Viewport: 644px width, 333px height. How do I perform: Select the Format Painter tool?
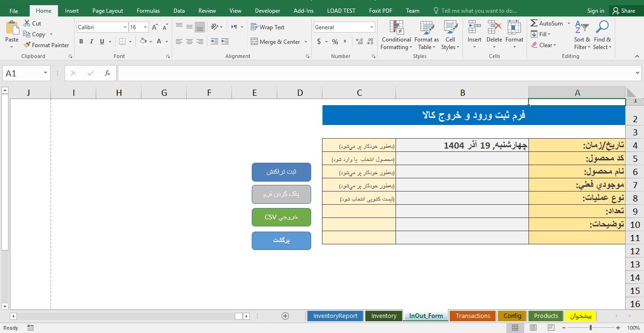tap(46, 45)
